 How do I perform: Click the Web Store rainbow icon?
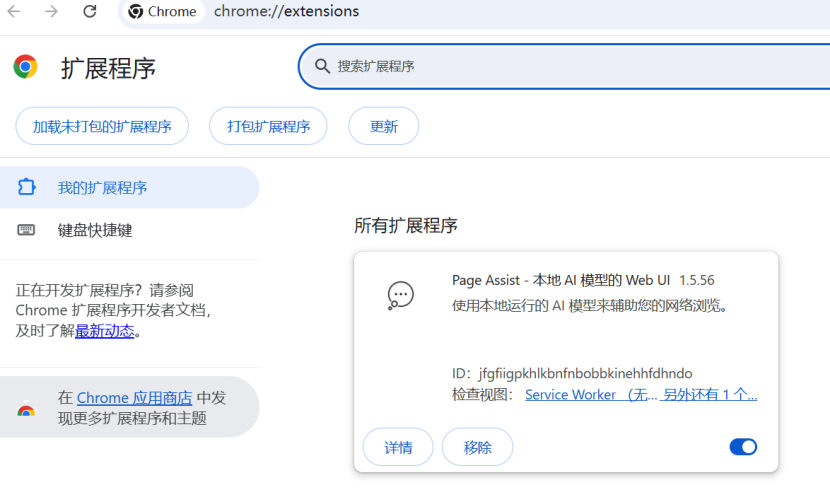coord(26,410)
